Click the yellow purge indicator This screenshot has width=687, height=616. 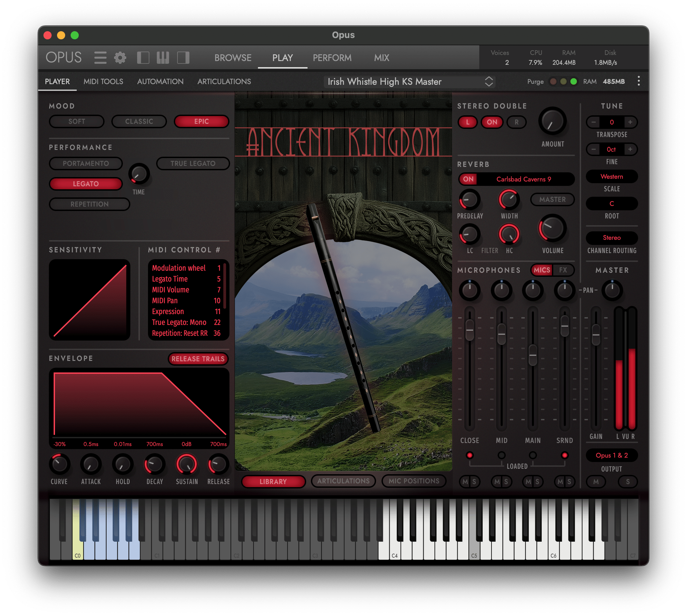click(x=563, y=81)
